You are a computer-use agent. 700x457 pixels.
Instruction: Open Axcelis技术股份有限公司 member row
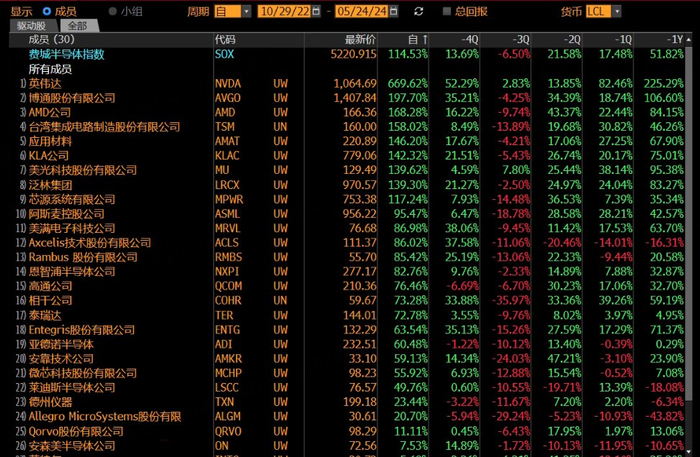pyautogui.click(x=90, y=242)
